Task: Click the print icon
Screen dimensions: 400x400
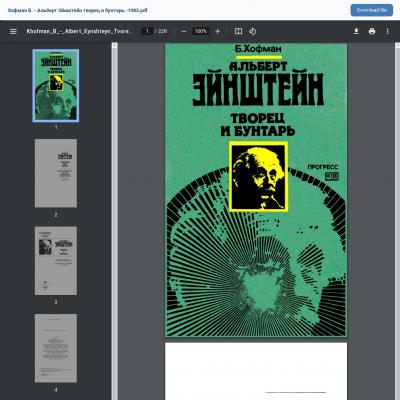Action: 372,31
